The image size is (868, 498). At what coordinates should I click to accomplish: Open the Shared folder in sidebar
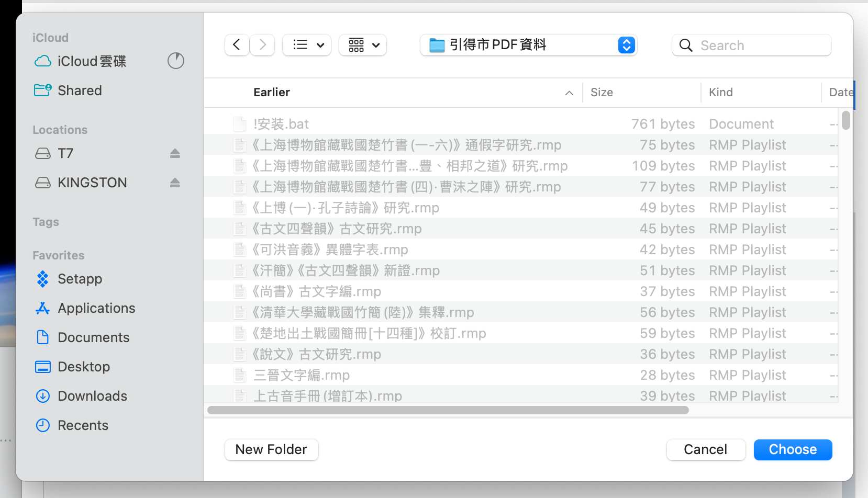click(x=80, y=90)
